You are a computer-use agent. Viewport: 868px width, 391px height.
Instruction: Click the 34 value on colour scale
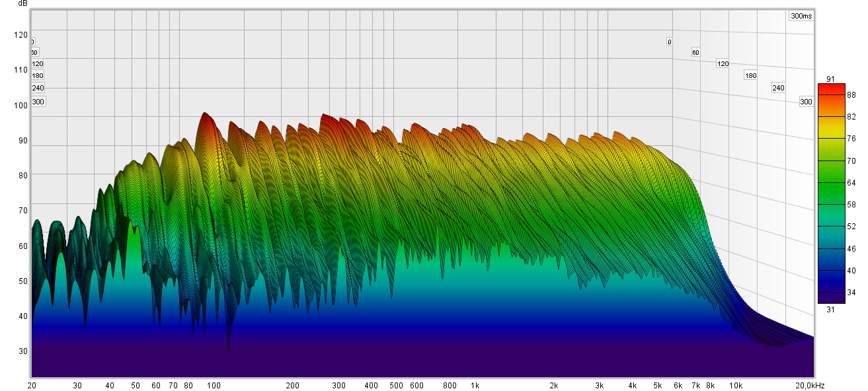click(851, 292)
